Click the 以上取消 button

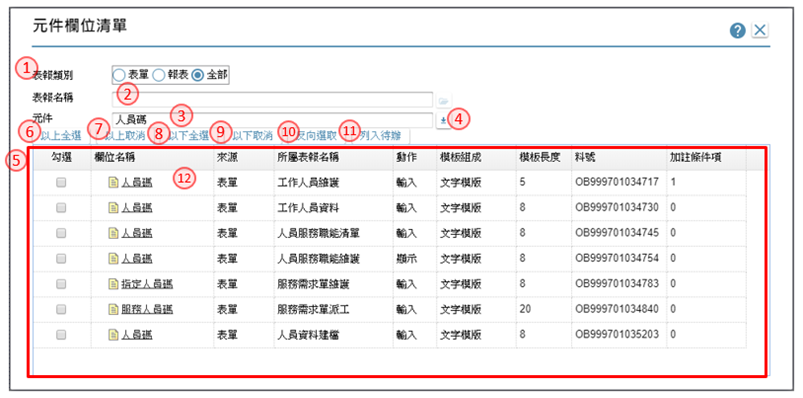(x=125, y=136)
